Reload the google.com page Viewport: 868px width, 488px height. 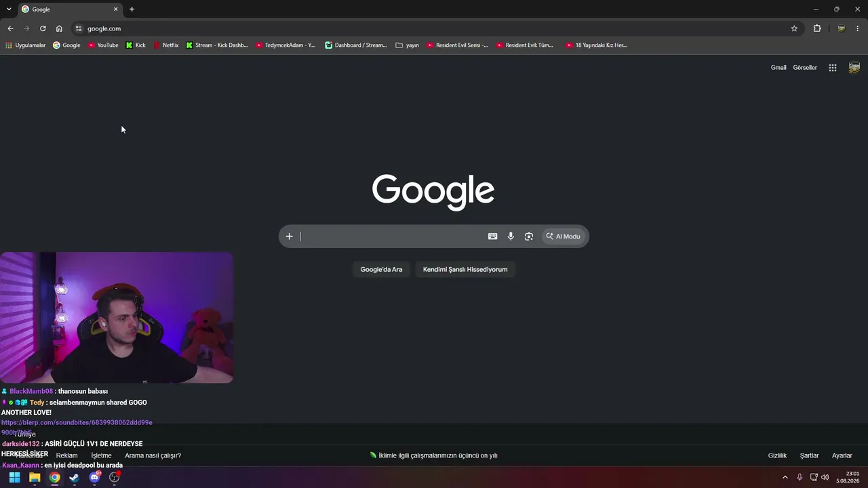43,28
